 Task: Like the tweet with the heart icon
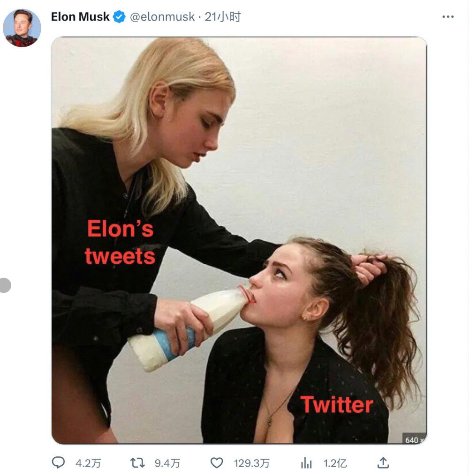pyautogui.click(x=217, y=463)
